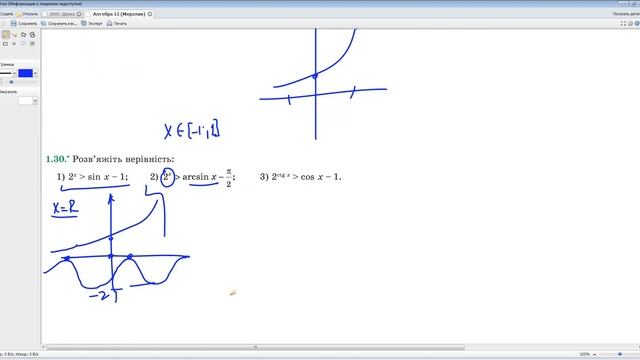Click the zoom out minus button

coord(595,354)
